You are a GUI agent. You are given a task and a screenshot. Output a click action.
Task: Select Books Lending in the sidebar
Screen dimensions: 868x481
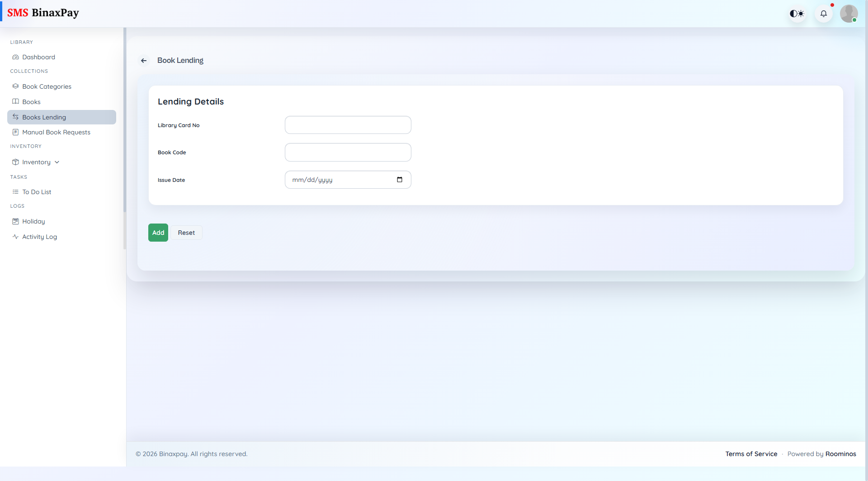pyautogui.click(x=44, y=117)
